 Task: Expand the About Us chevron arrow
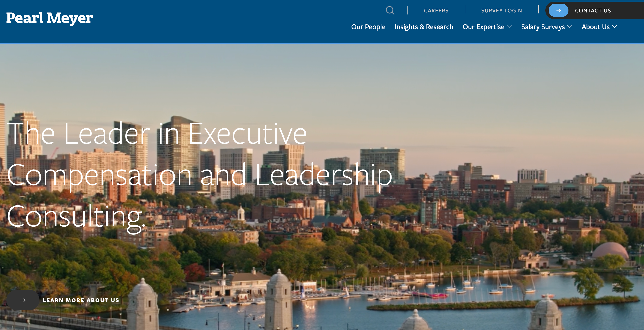615,27
